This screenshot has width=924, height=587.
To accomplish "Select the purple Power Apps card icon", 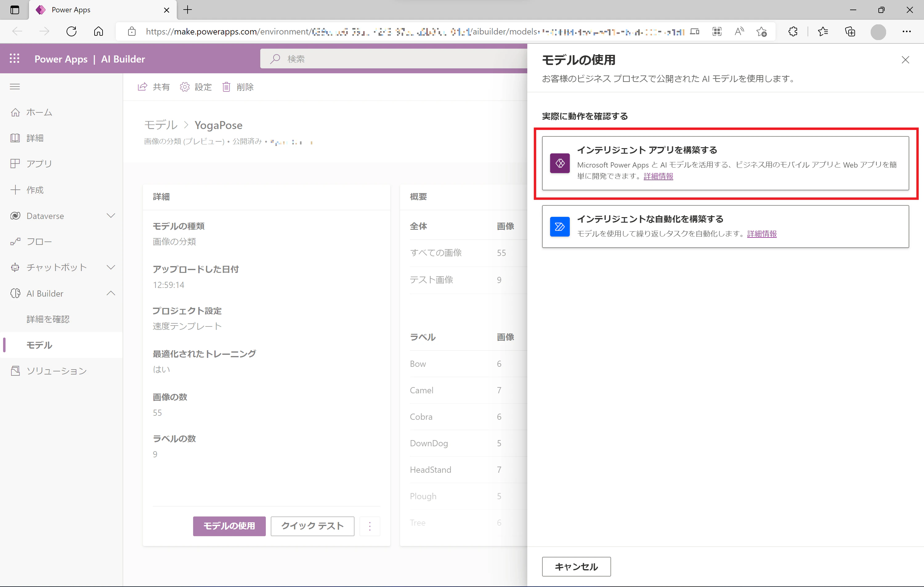I will [x=559, y=164].
